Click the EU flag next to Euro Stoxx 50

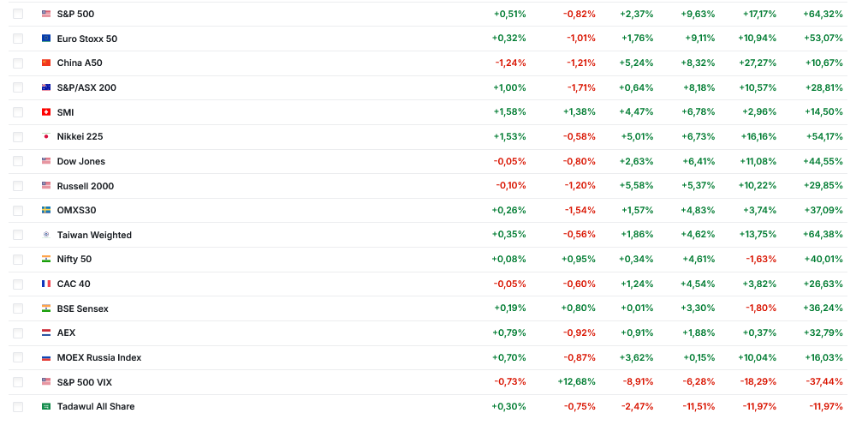tap(46, 39)
